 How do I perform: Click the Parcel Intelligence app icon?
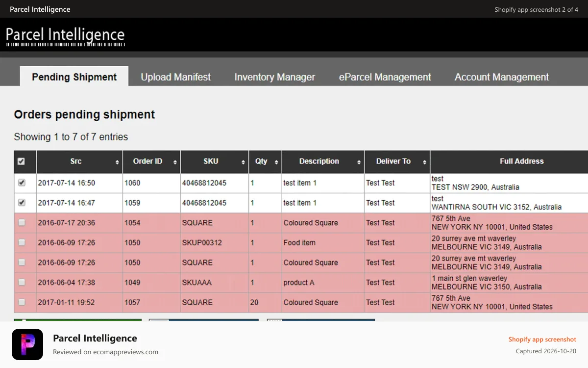tap(27, 344)
